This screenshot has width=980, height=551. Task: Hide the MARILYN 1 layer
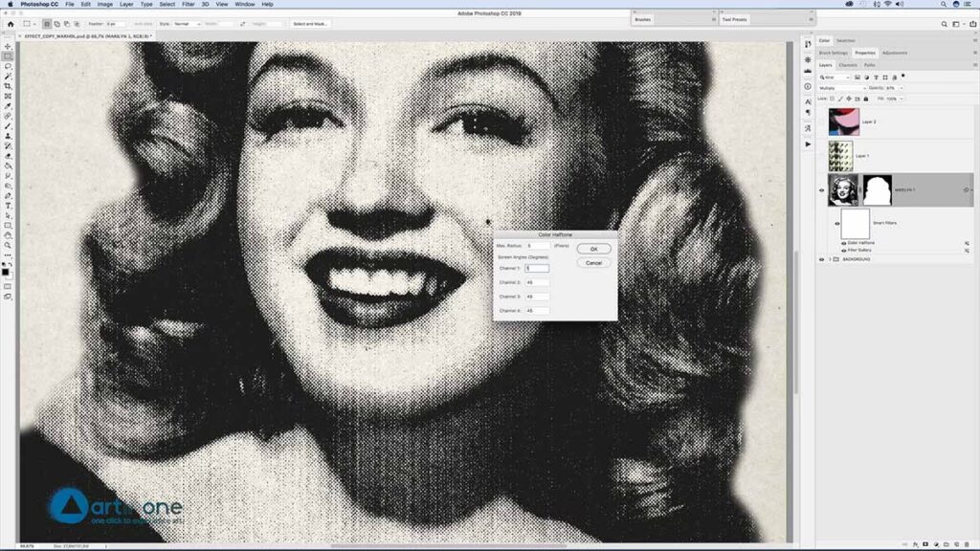click(x=821, y=190)
